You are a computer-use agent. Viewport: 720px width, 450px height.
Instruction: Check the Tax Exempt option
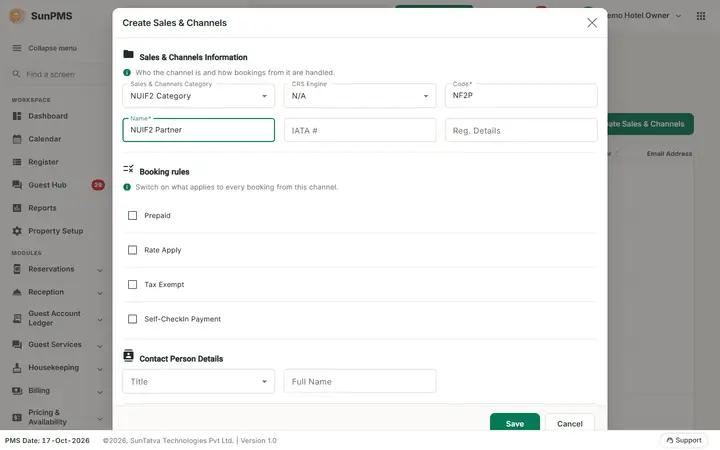click(x=132, y=284)
